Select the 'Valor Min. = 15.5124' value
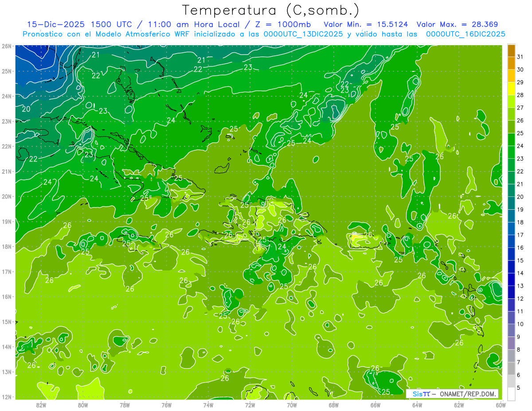This screenshot has height=411, width=532. click(366, 24)
